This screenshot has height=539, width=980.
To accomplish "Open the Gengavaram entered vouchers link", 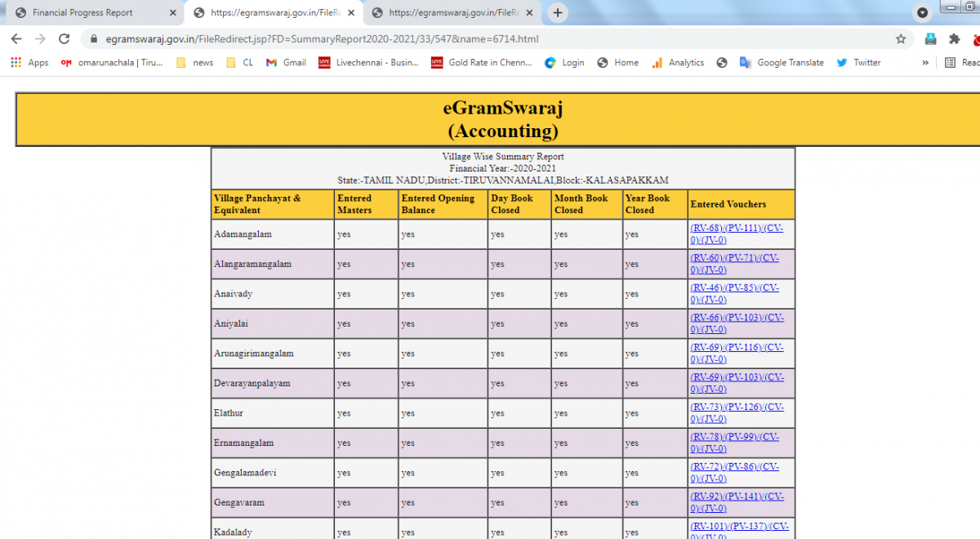I will (736, 497).
